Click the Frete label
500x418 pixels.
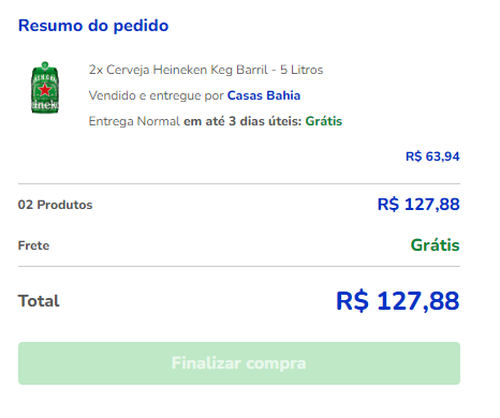point(33,246)
